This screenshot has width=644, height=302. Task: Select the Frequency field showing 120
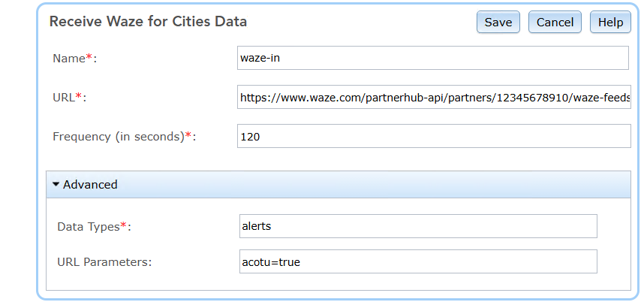coord(434,137)
